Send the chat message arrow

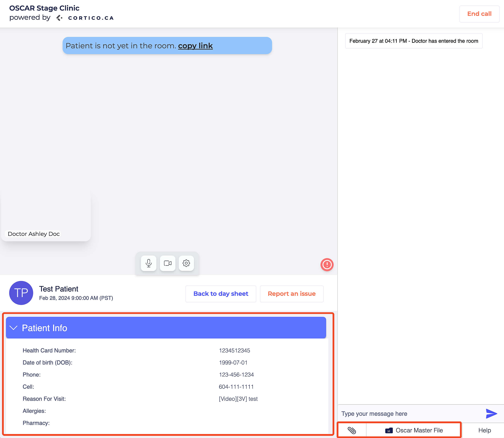(491, 414)
